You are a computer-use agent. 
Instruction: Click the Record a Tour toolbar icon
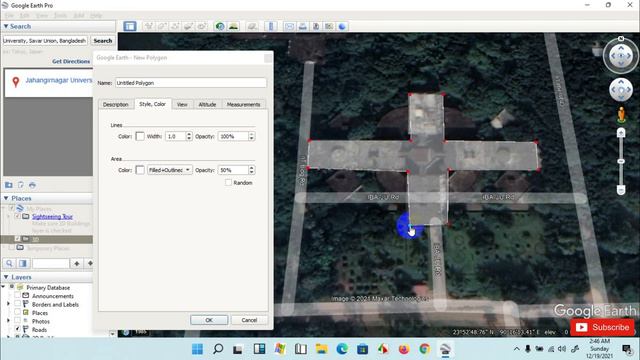[x=202, y=26]
